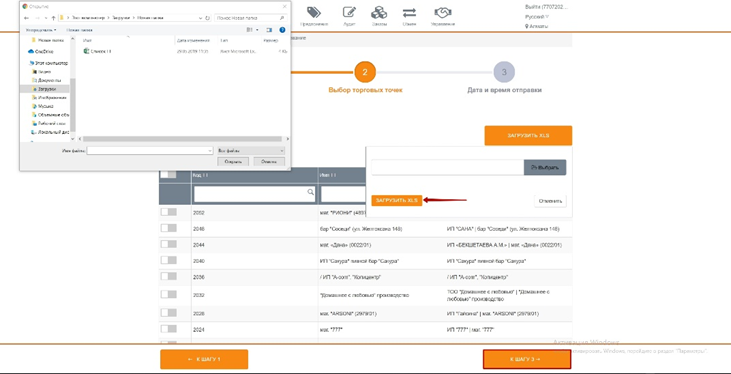
Task: Expand the Русский language dropdown
Action: click(x=537, y=16)
